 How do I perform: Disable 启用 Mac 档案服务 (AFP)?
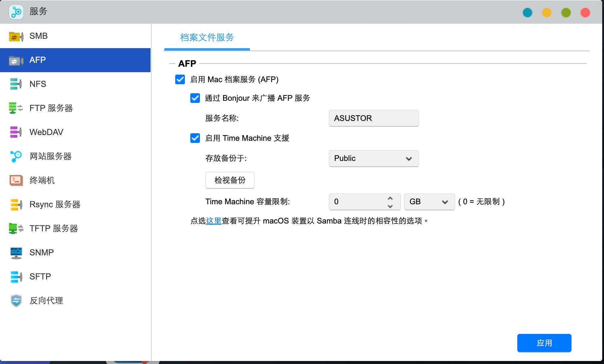(x=180, y=80)
